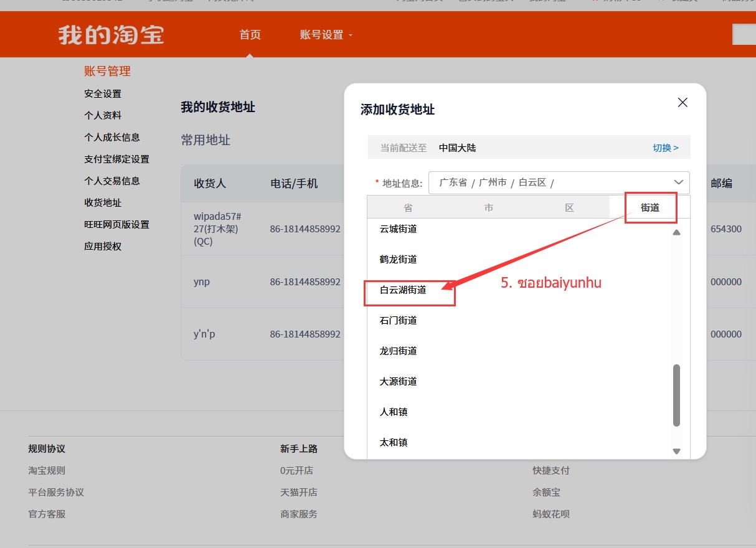Open the 平台服务协议 footer link
Screen dimensions: 756x548
56,493
